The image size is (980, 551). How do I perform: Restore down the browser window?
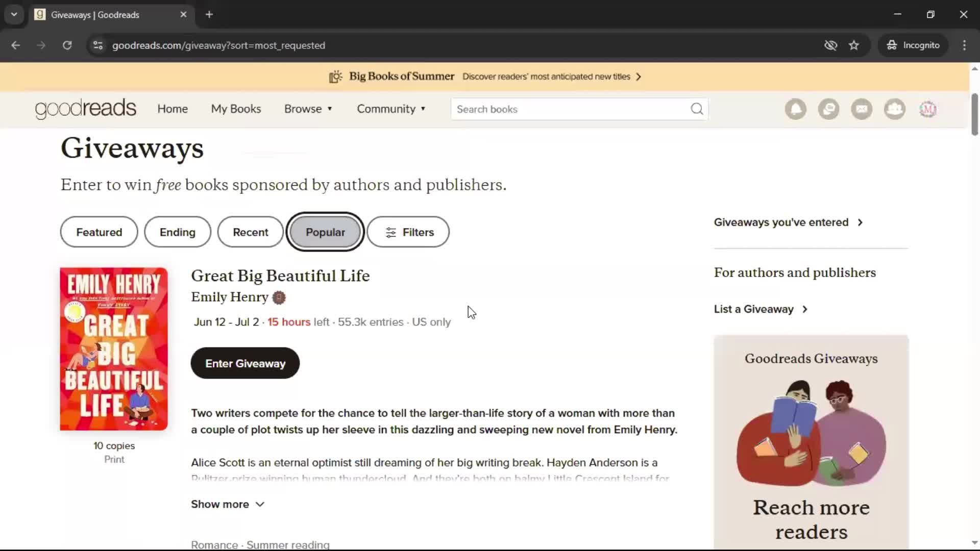pyautogui.click(x=930, y=15)
